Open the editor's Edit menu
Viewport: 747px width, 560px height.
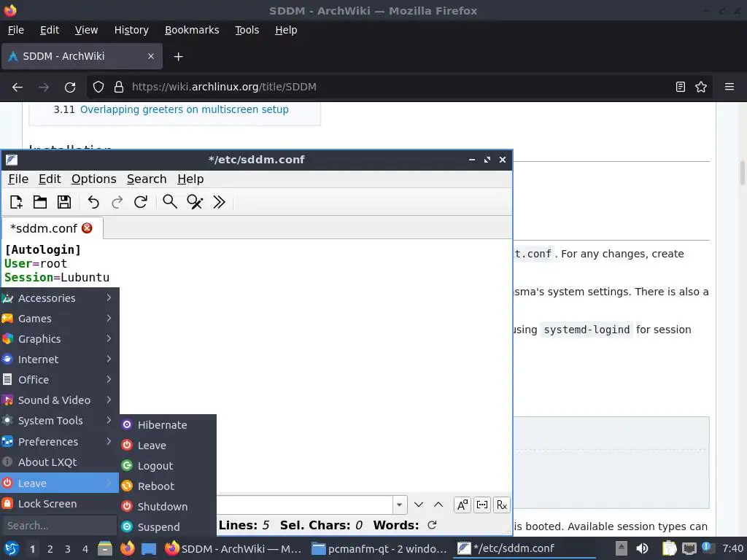50,179
